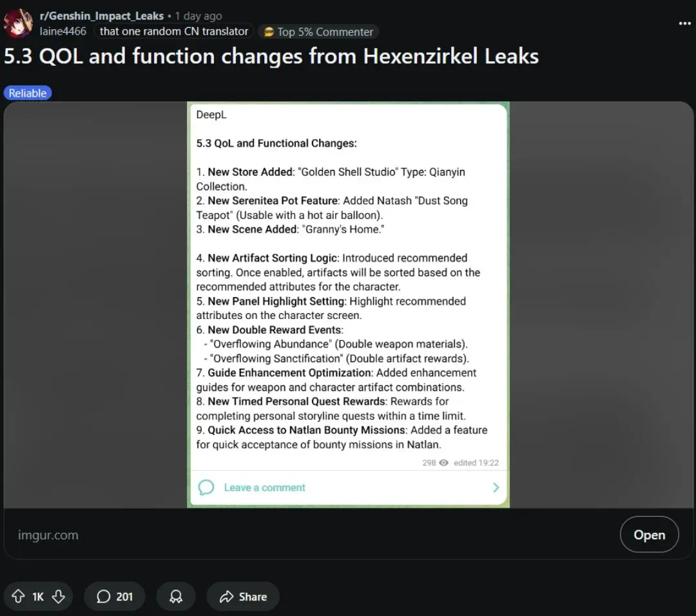Open the post title about 5.3 QOL
696x616 pixels.
click(271, 56)
